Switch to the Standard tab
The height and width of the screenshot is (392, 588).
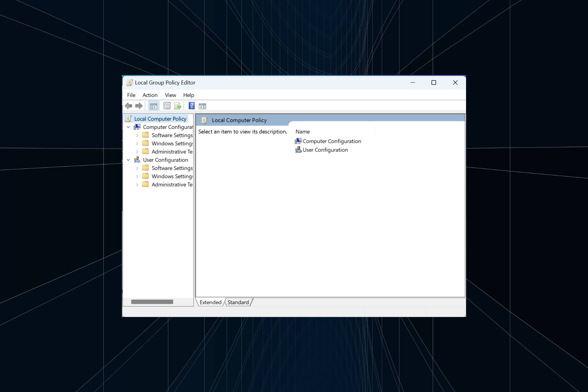[x=238, y=302]
